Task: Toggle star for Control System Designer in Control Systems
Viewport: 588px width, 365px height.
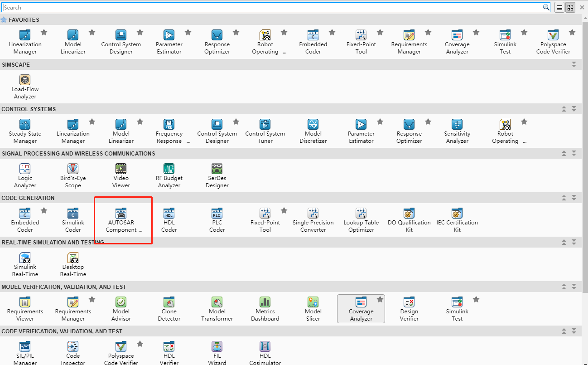Action: [236, 122]
